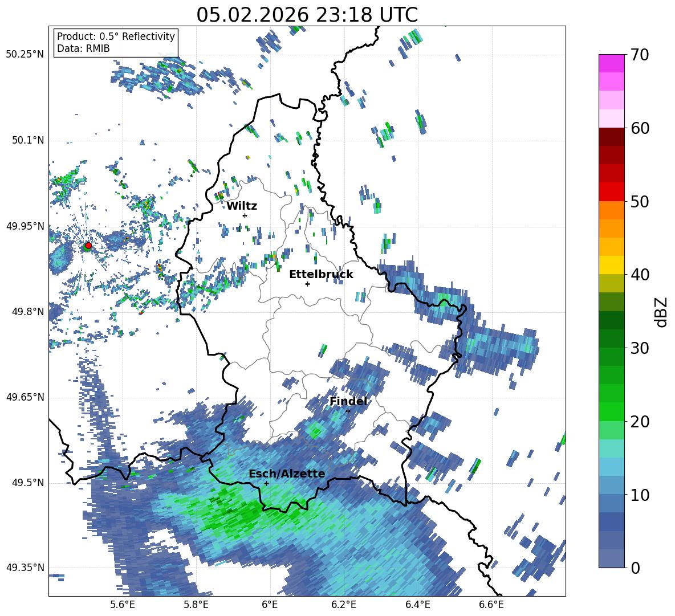Pick the magenta 70 dBZ colorbar segment
Image resolution: width=675 pixels, height=616 pixels.
(x=611, y=63)
